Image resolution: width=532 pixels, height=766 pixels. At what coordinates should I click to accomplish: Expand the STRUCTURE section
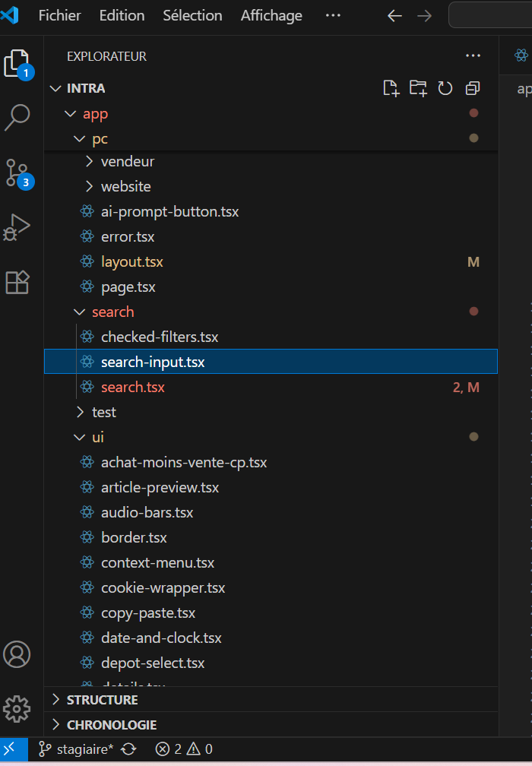(x=99, y=699)
